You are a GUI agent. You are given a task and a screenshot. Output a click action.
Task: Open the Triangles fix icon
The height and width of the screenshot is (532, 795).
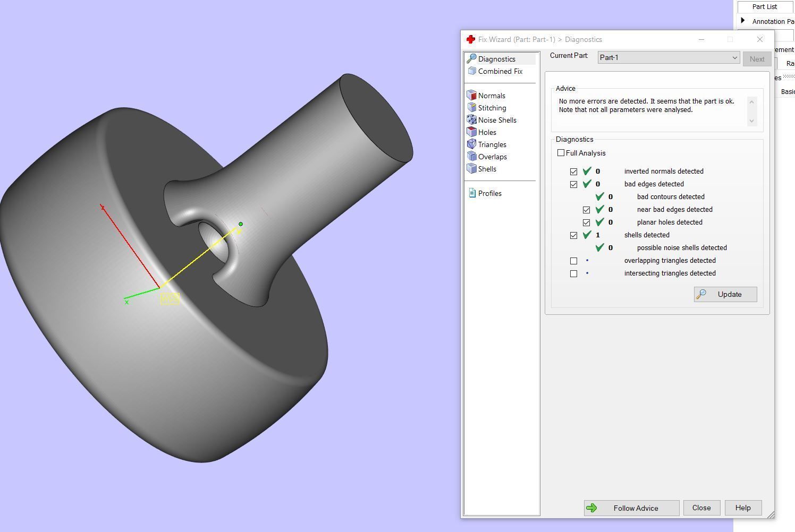pyautogui.click(x=471, y=144)
